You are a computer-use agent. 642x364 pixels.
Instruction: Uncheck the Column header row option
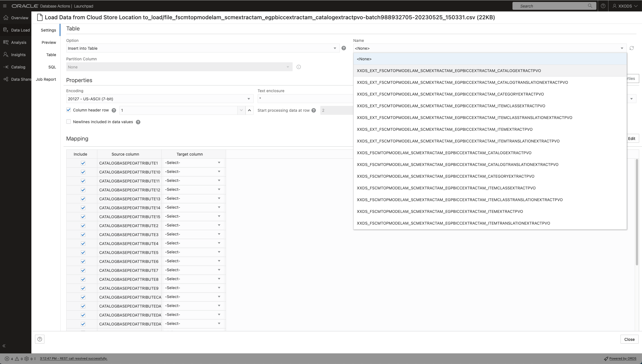pos(69,110)
